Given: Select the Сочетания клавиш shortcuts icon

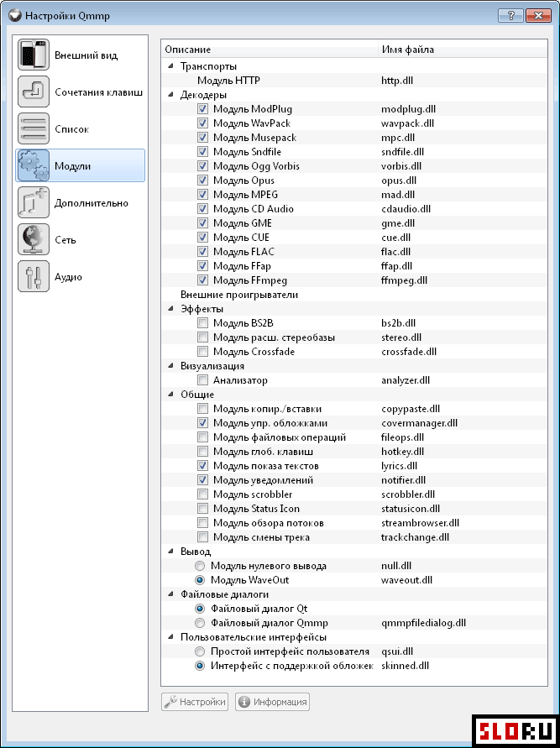Looking at the screenshot, I should [x=34, y=92].
